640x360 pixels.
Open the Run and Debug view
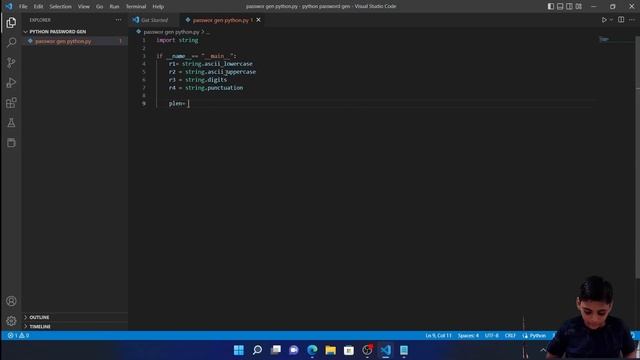coord(11,82)
